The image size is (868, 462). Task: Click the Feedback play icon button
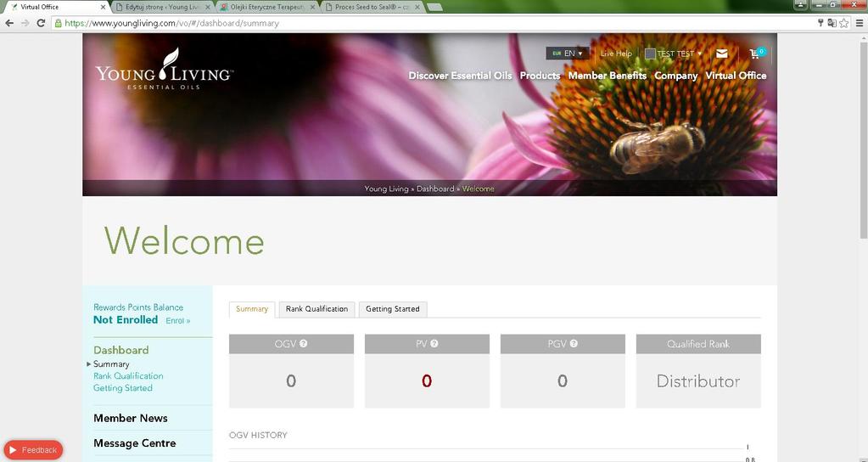coord(33,450)
